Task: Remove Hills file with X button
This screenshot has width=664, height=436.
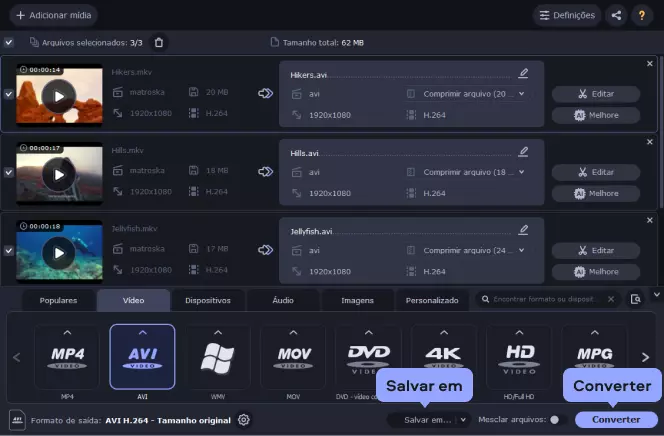Action: pyautogui.click(x=650, y=142)
